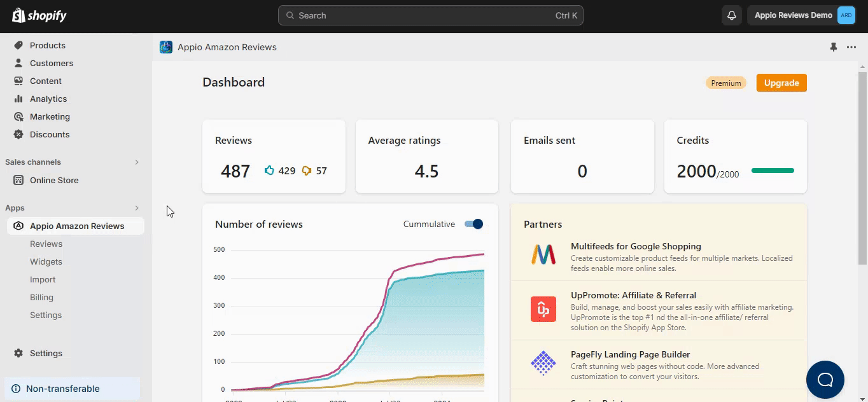Go to Products in sidebar
This screenshot has width=868, height=402.
click(x=48, y=45)
